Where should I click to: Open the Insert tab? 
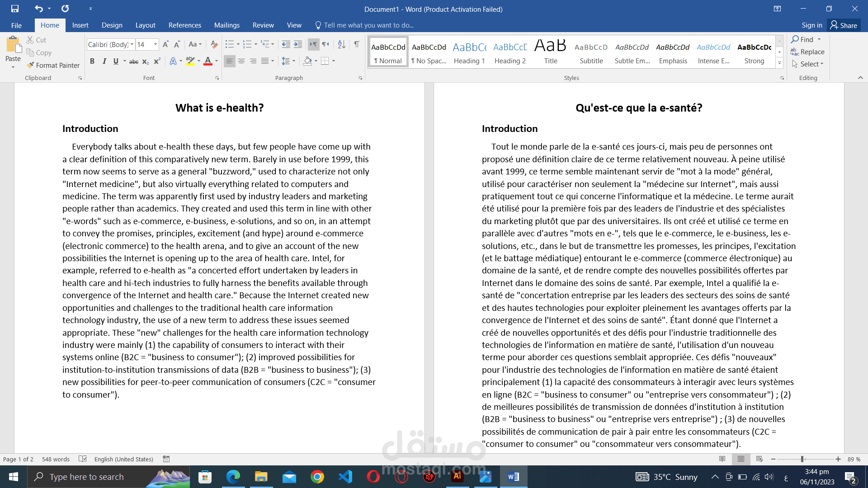click(x=80, y=25)
